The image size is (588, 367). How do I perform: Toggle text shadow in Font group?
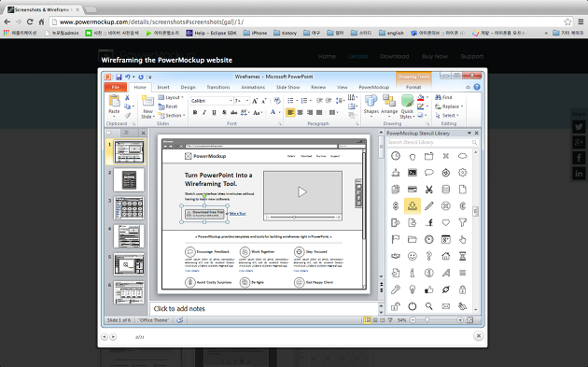pyautogui.click(x=224, y=112)
